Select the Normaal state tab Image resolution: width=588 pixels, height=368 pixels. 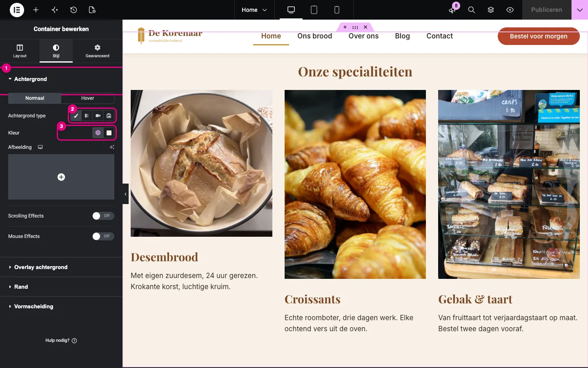point(35,98)
